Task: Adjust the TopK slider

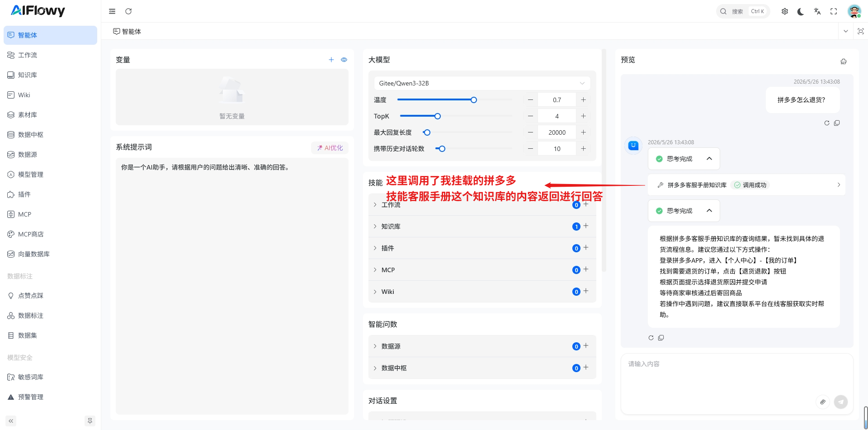Action: coord(438,116)
